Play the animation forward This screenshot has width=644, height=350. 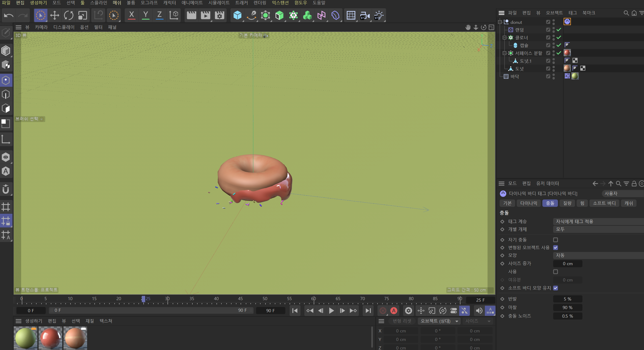coord(331,310)
